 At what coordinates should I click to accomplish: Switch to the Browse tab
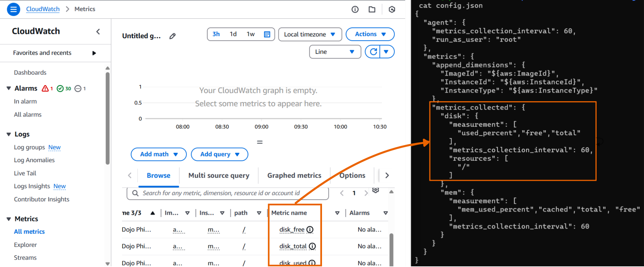coord(159,176)
